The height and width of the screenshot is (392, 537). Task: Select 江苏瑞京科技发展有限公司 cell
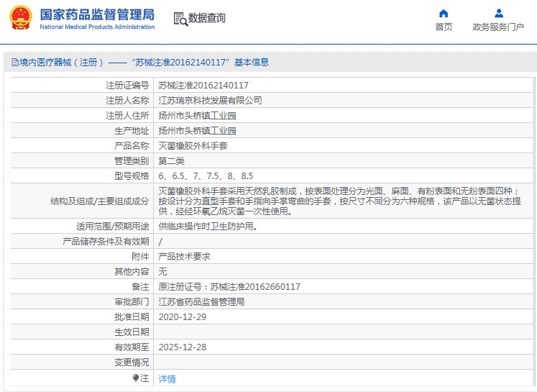click(211, 101)
